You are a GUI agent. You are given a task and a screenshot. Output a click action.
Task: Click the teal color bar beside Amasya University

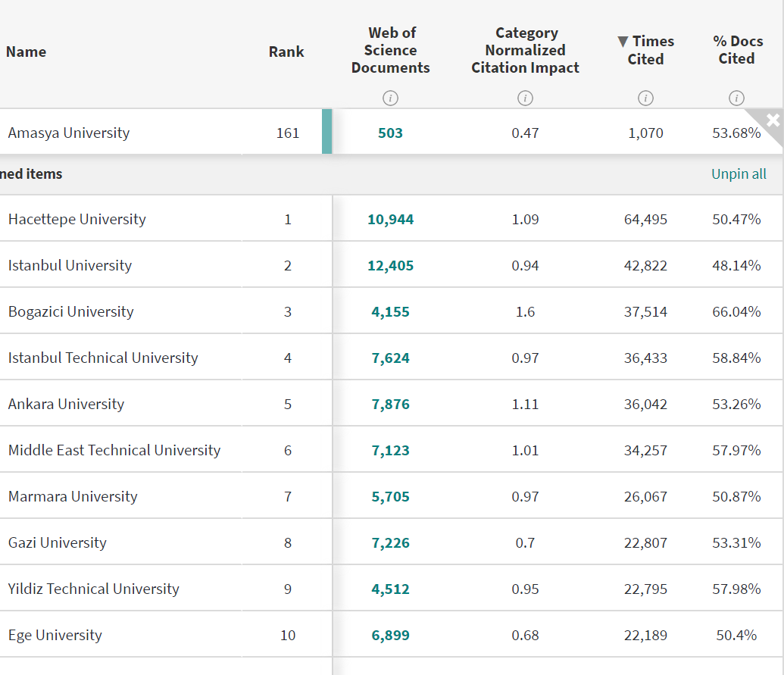pos(326,132)
